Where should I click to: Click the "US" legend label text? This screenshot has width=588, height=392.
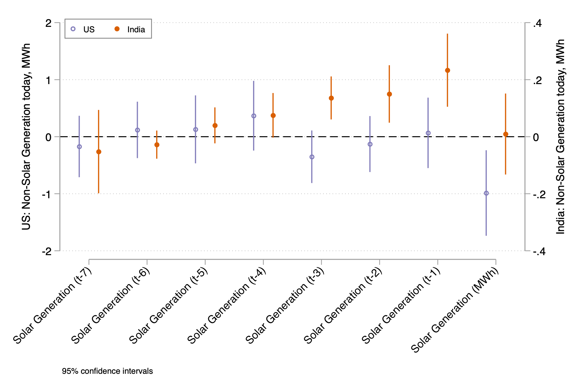[89, 30]
